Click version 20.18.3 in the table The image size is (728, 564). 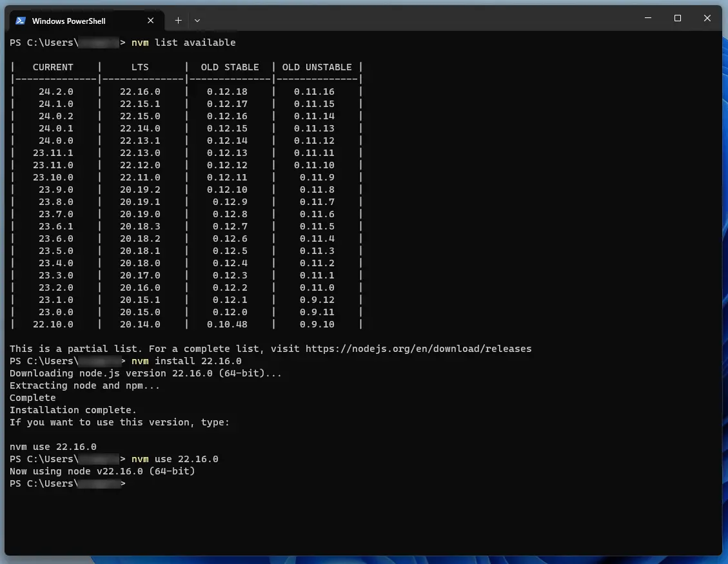(140, 226)
